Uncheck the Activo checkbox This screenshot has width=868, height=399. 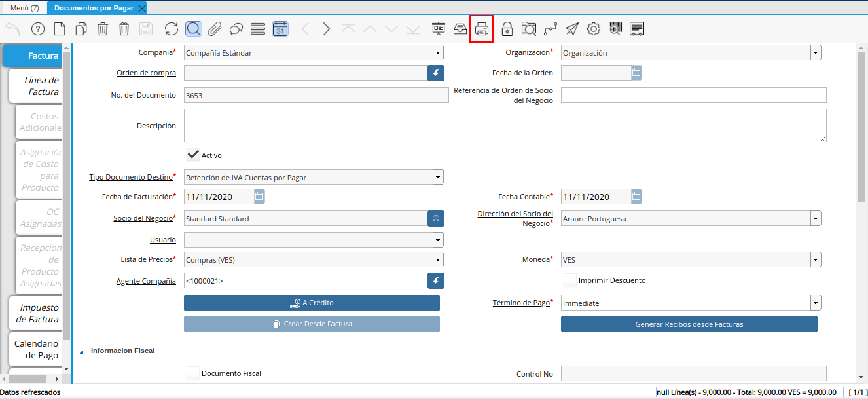193,155
